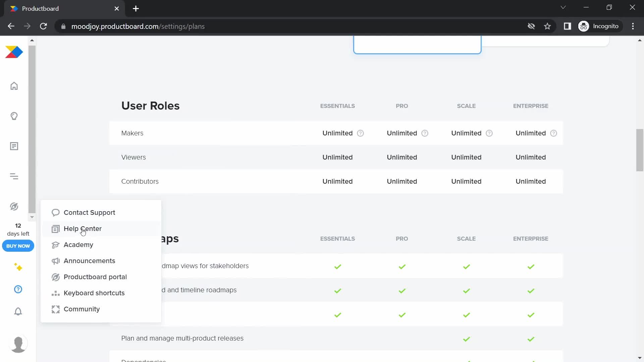
Task: Click the Productboard logo in sidebar
Action: (x=14, y=52)
